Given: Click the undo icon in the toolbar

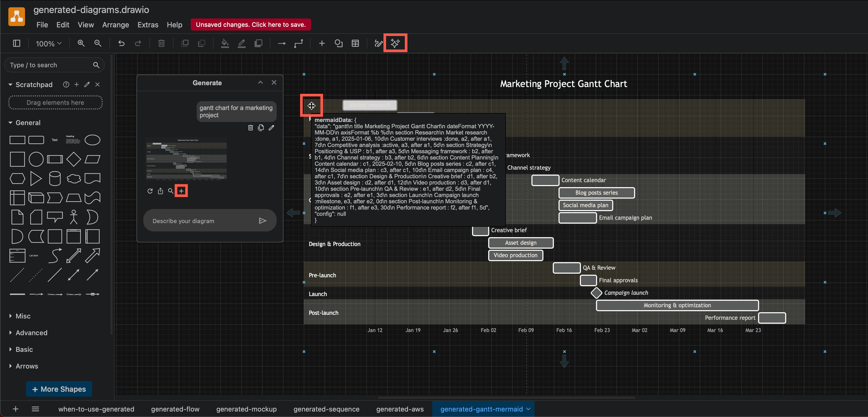Looking at the screenshot, I should [121, 43].
